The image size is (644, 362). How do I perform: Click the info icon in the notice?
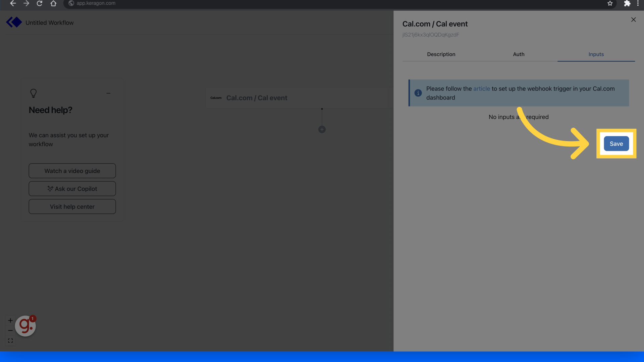coord(418,93)
